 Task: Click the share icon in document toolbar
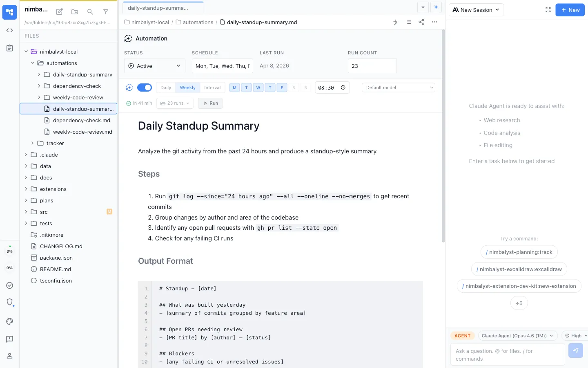click(421, 22)
